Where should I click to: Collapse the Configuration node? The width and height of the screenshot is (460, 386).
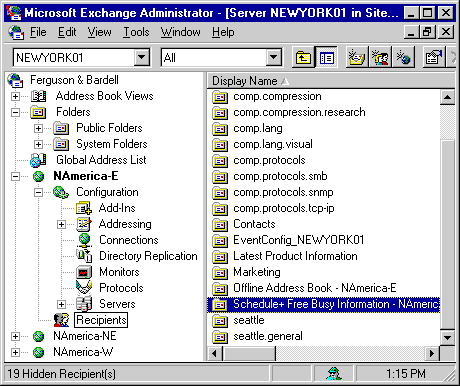click(x=38, y=193)
